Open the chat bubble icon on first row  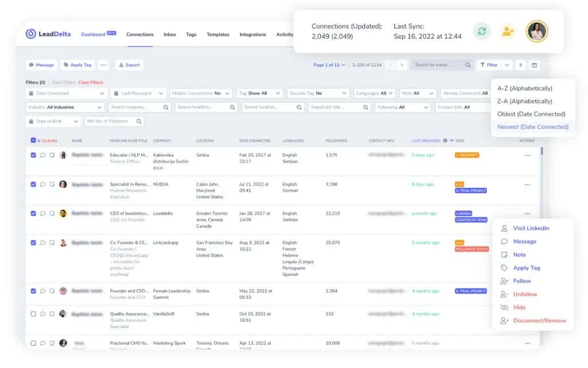[42, 155]
